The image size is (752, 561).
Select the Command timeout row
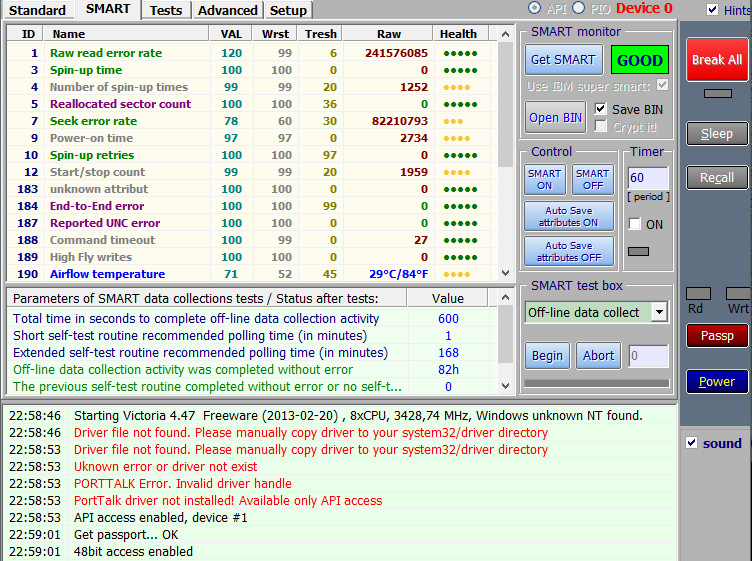click(x=252, y=240)
